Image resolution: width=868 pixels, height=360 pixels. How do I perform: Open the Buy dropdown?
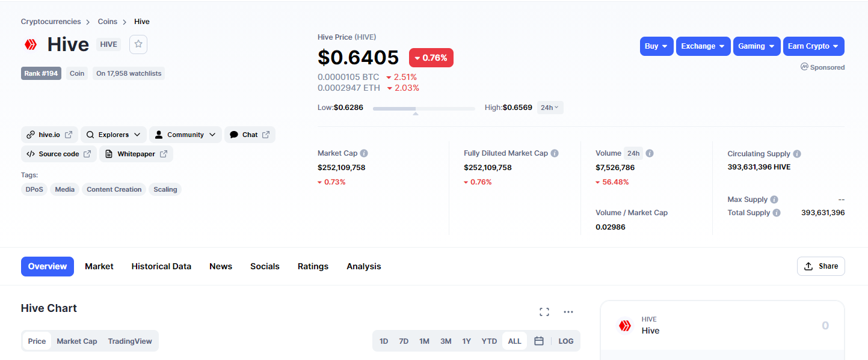point(656,46)
